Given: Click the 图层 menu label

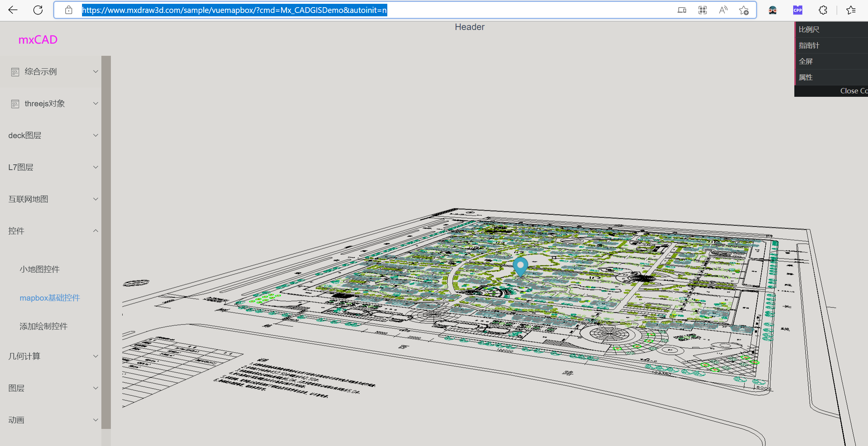Looking at the screenshot, I should coord(16,388).
